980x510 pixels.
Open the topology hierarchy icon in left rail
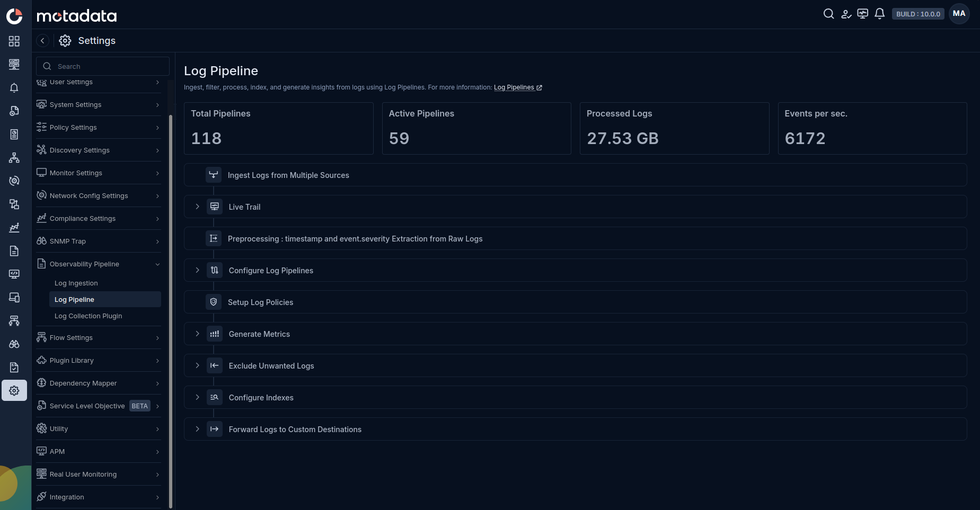(x=14, y=158)
